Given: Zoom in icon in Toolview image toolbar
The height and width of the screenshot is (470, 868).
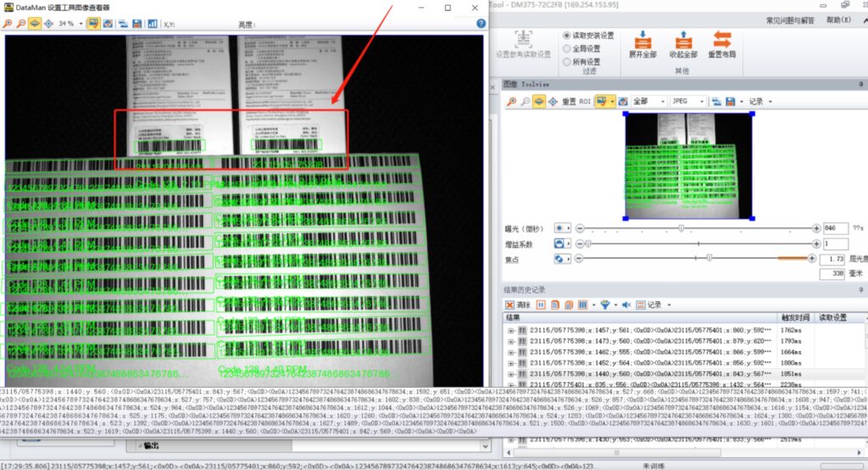Looking at the screenshot, I should coord(511,102).
